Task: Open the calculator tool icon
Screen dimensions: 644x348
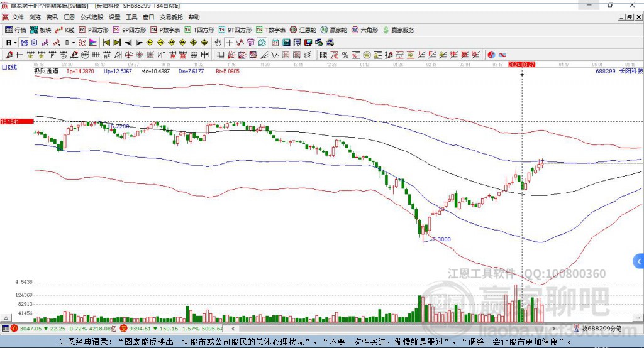Action: [286, 43]
